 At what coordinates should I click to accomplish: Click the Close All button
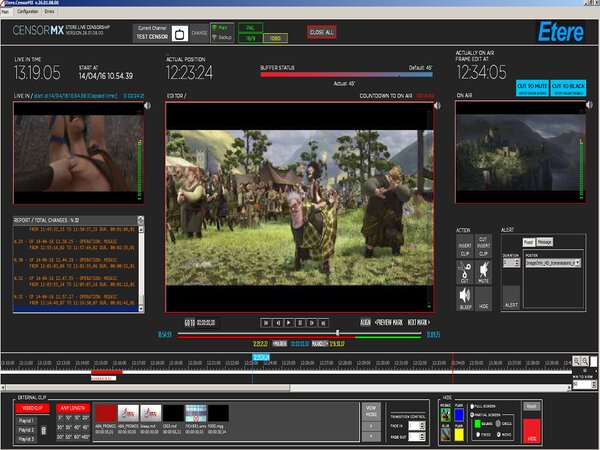tap(321, 33)
